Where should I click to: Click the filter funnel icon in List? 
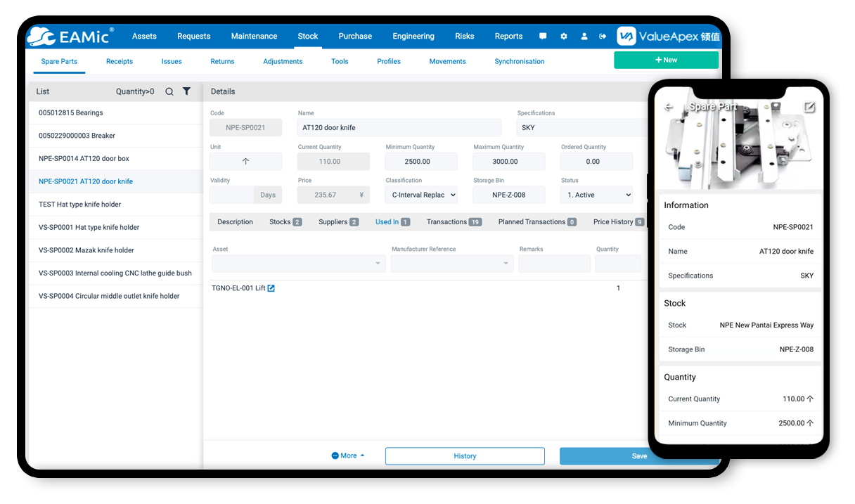(x=186, y=91)
